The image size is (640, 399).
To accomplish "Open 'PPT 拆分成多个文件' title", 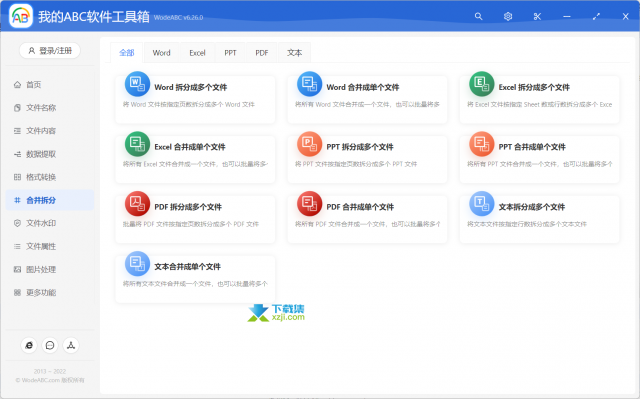I will click(360, 147).
